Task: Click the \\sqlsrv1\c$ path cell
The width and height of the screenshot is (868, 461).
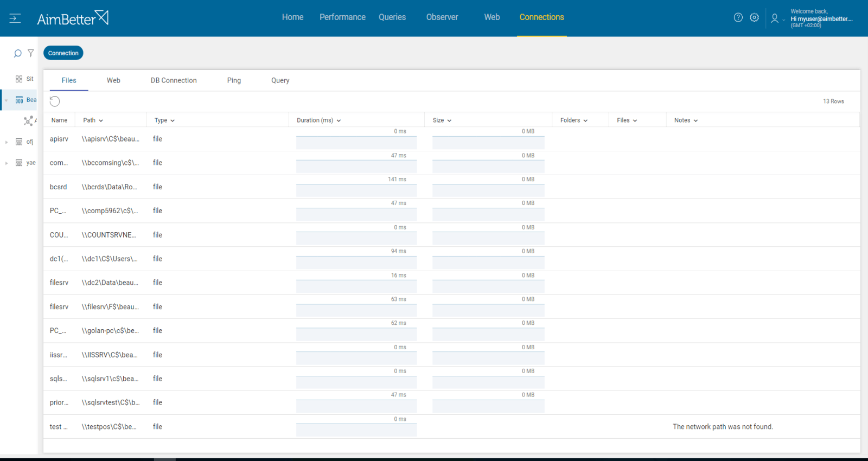Action: tap(110, 379)
